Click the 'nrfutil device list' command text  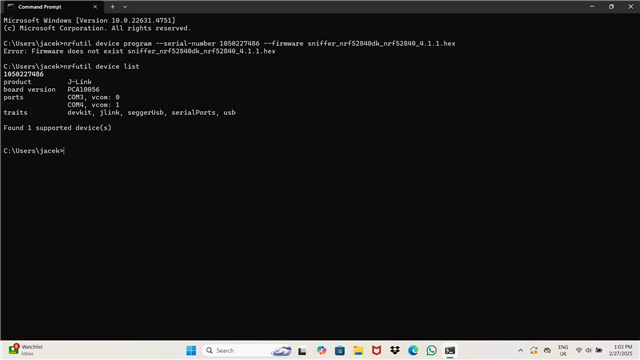click(x=101, y=66)
